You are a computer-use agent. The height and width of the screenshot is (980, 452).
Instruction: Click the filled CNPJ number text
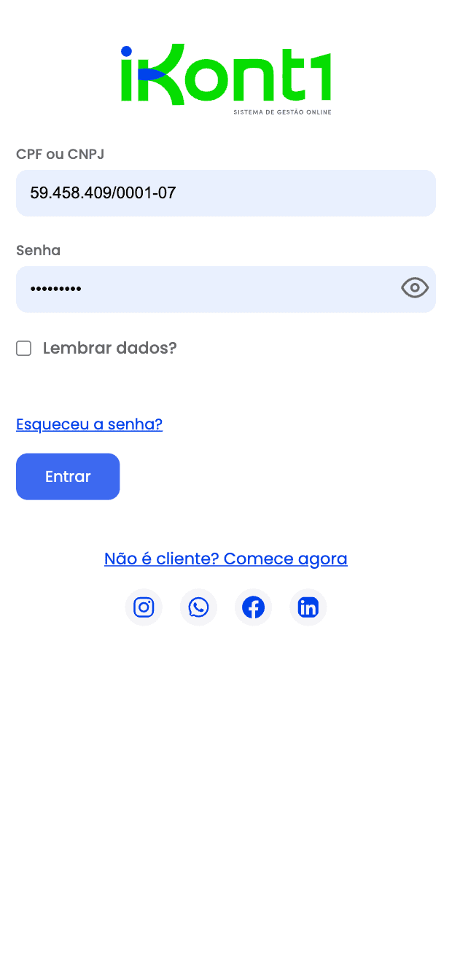tap(103, 193)
